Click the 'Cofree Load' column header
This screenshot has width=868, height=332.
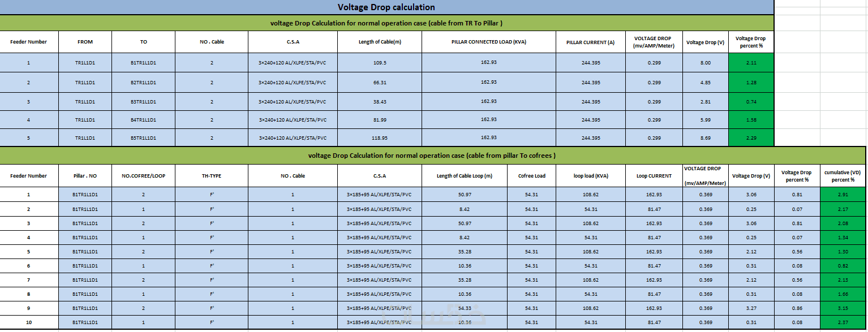tap(532, 176)
